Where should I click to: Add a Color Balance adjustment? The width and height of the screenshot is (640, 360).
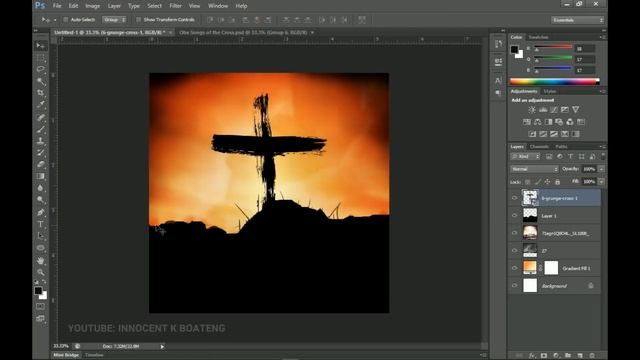(x=538, y=122)
